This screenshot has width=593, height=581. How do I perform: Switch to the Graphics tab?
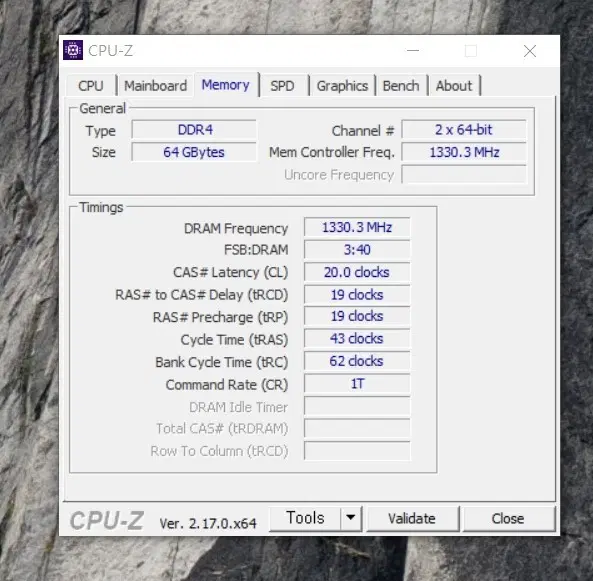342,86
